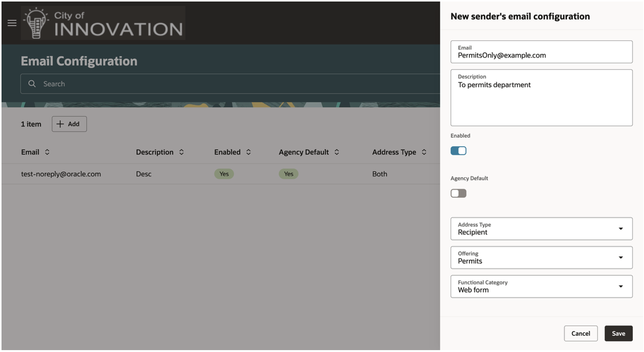Viewport: 644px width, 352px height.
Task: Enable the Agency Default toggle
Action: pos(458,193)
